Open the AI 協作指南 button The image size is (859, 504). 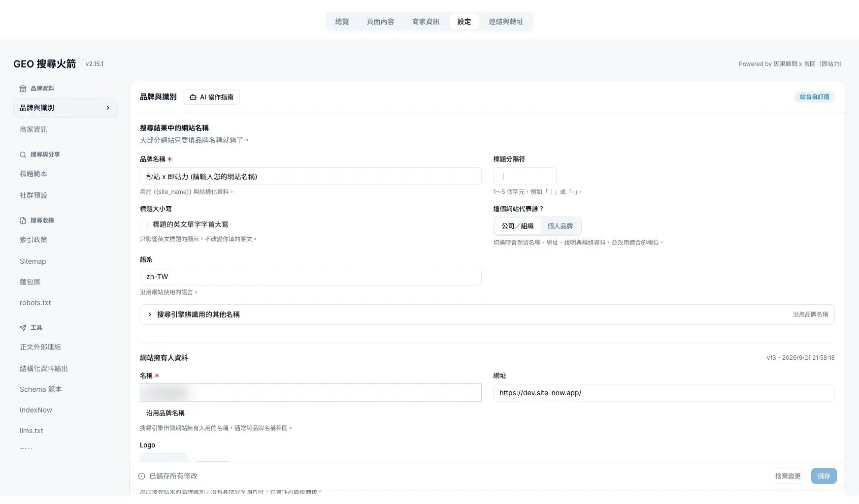tap(211, 97)
